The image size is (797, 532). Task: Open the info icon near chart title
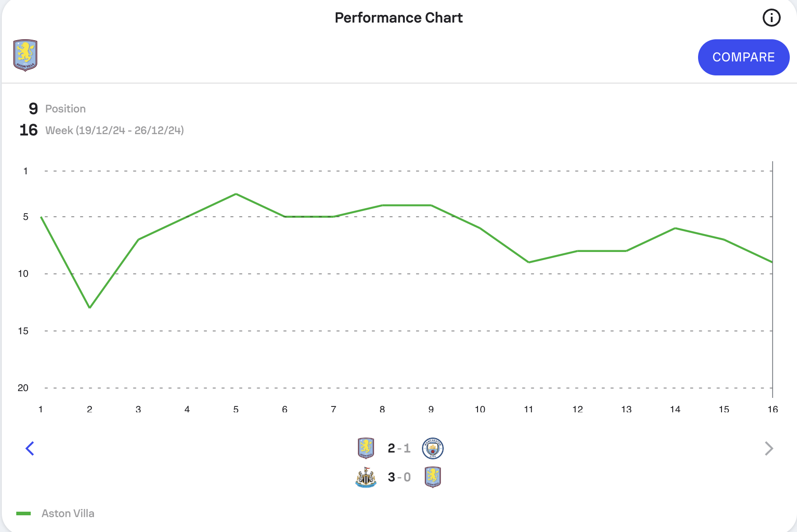pos(771,18)
